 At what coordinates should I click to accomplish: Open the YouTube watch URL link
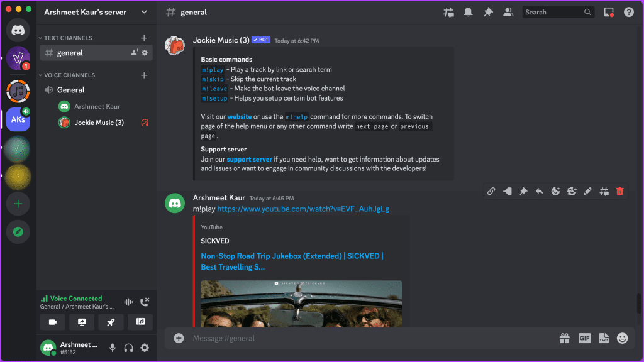click(303, 209)
